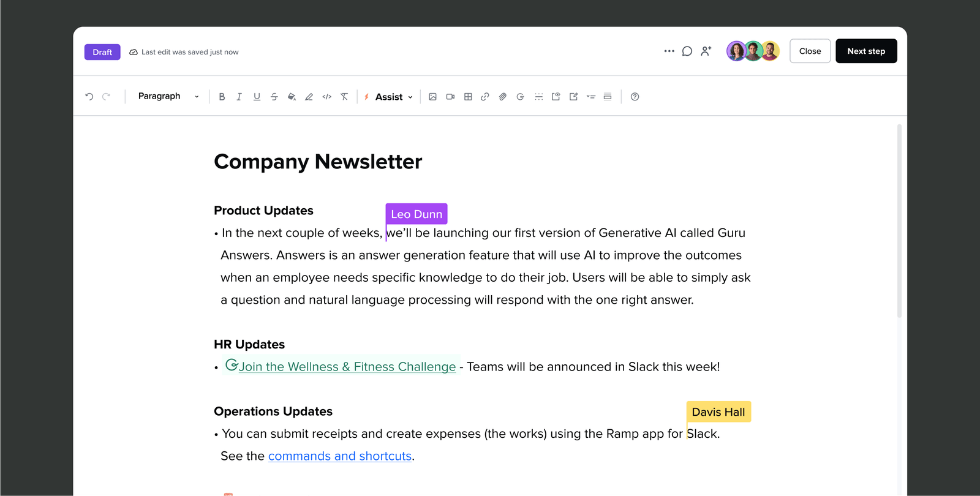Undo the last edit
The height and width of the screenshot is (496, 980).
click(89, 97)
